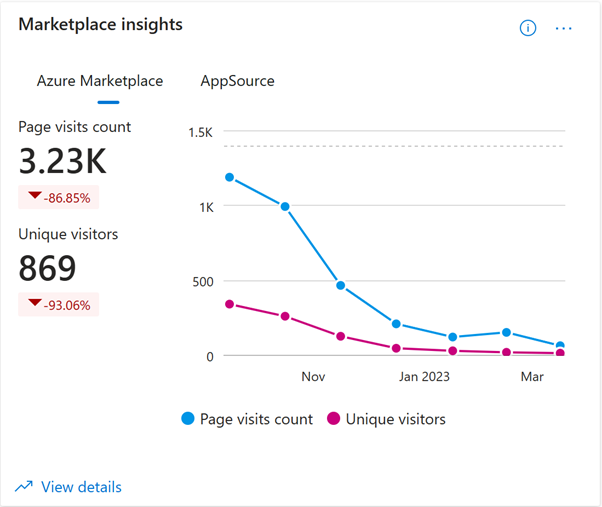Select the last blue data point after Mar
Viewport: 602px width, 507px height.
(560, 345)
